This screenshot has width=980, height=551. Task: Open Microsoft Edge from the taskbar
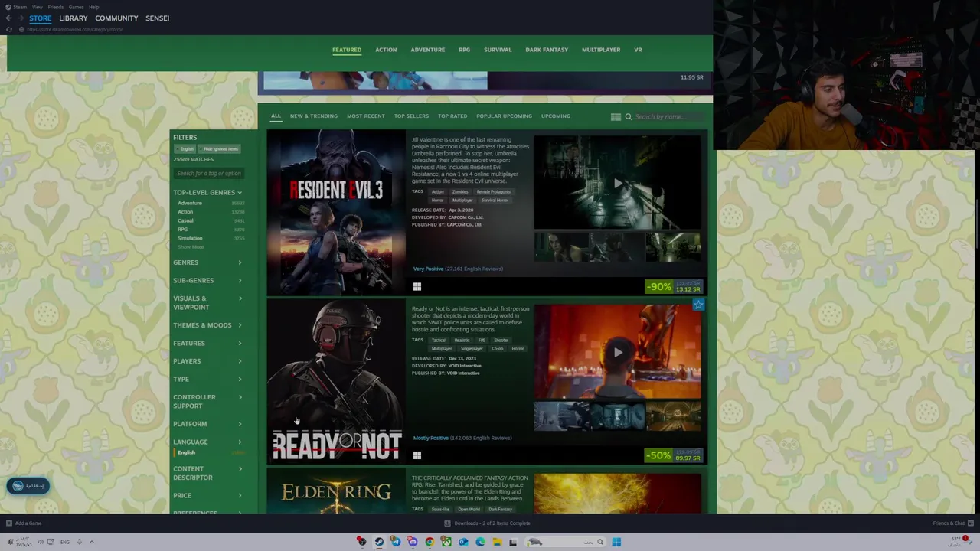point(480,542)
